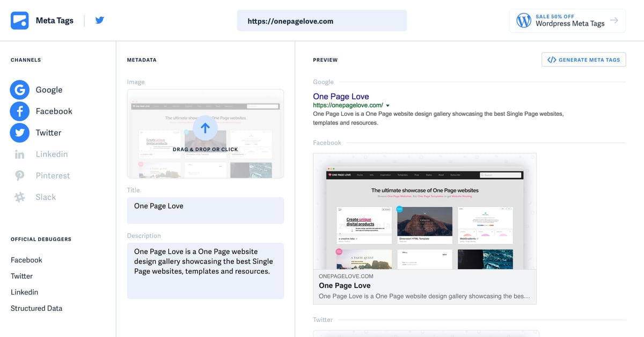644x337 pixels.
Task: Select the Twitter channel label
Action: point(48,133)
